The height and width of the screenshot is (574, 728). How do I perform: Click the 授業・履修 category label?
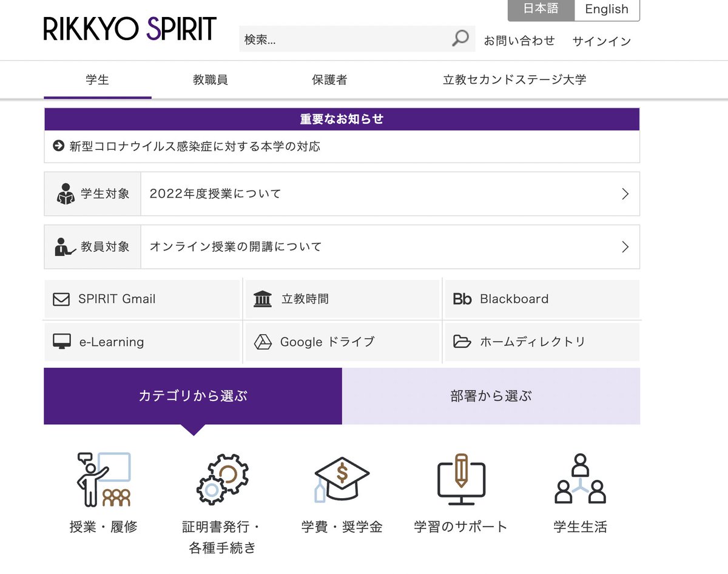[104, 527]
